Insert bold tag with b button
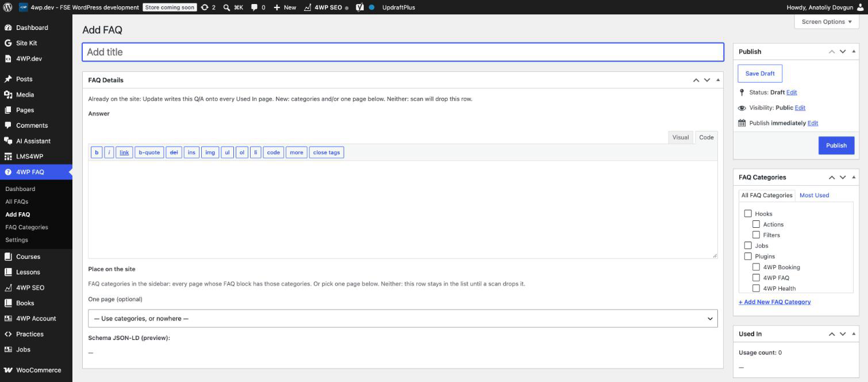This screenshot has width=868, height=382. click(x=97, y=152)
